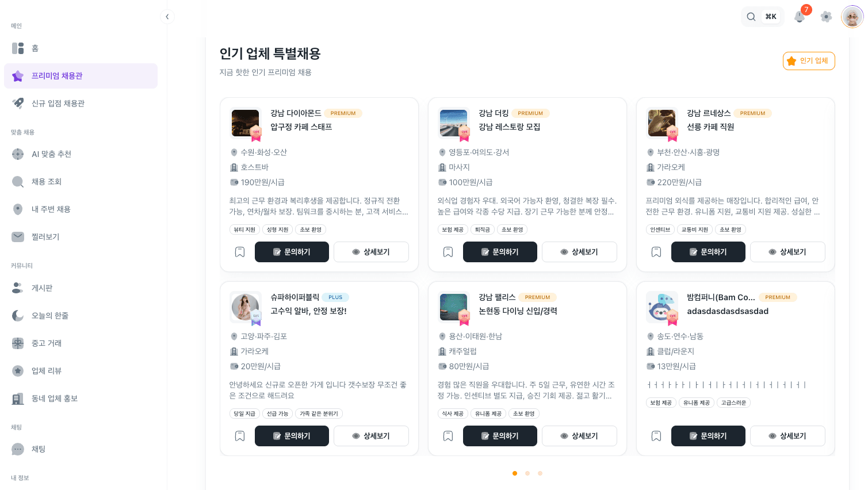Go to the third carousel page dot
This screenshot has width=868, height=490.
(540, 473)
